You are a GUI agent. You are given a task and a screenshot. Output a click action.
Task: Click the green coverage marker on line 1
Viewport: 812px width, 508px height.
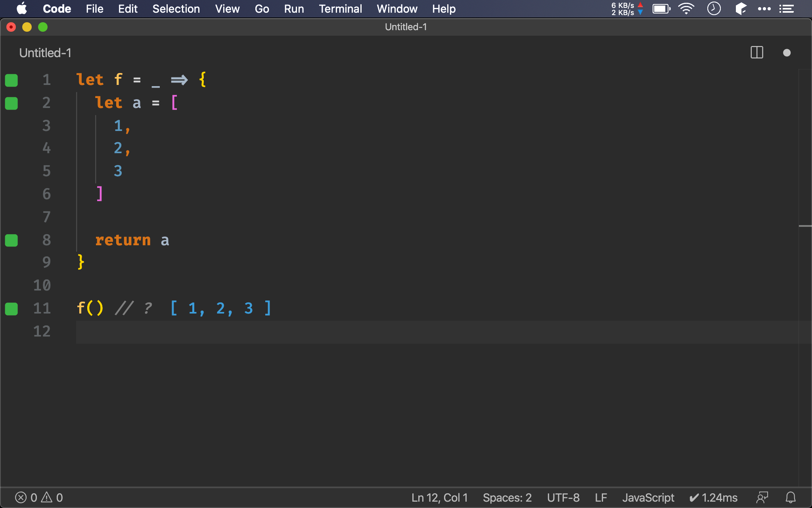click(11, 80)
